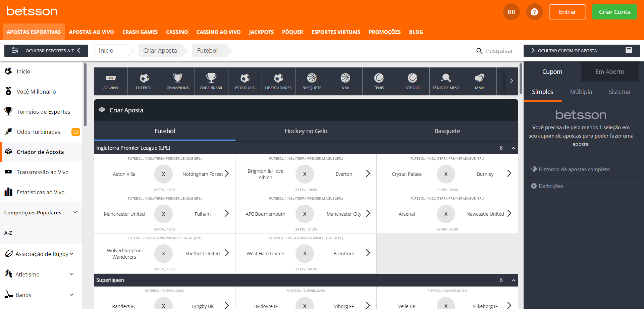Open Crystal Palace vs Burnley match arrow
This screenshot has width=644, height=309.
point(509,173)
